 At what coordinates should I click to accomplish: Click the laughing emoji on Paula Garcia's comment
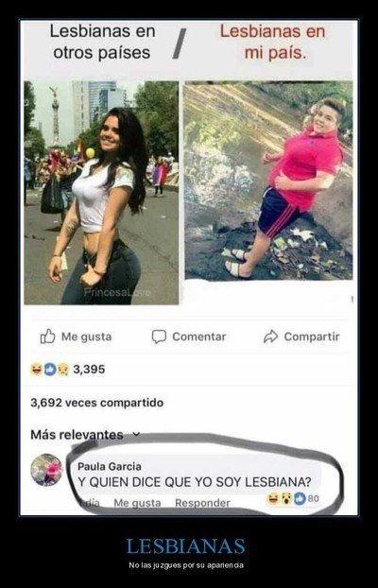(272, 498)
